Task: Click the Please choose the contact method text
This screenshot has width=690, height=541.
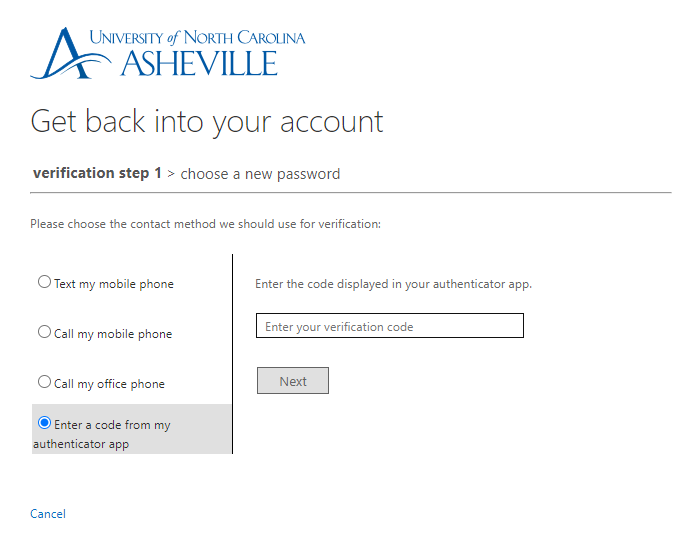Action: point(205,224)
